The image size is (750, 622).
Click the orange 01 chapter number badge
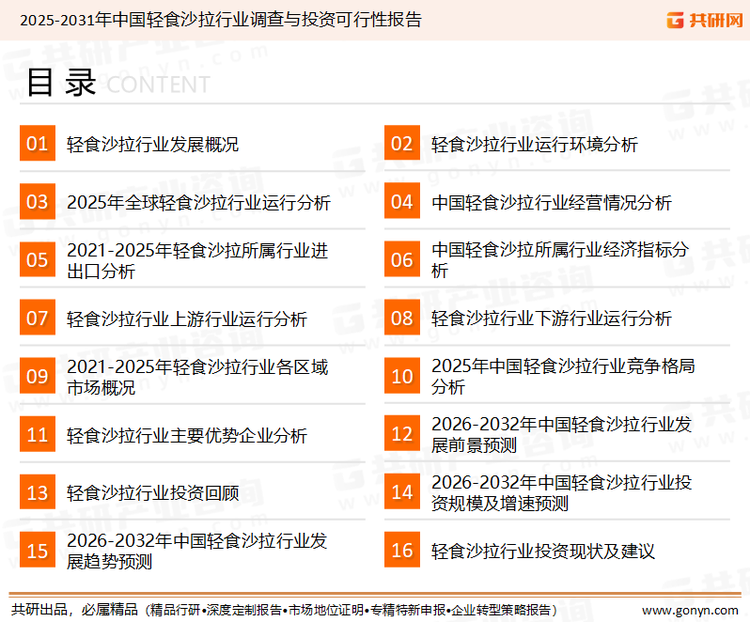[37, 144]
